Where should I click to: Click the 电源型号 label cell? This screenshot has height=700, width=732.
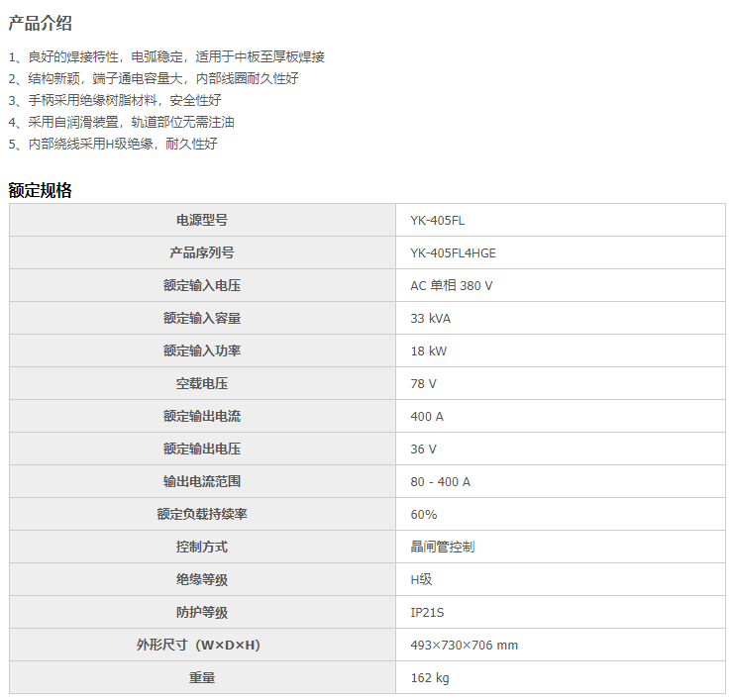point(202,220)
